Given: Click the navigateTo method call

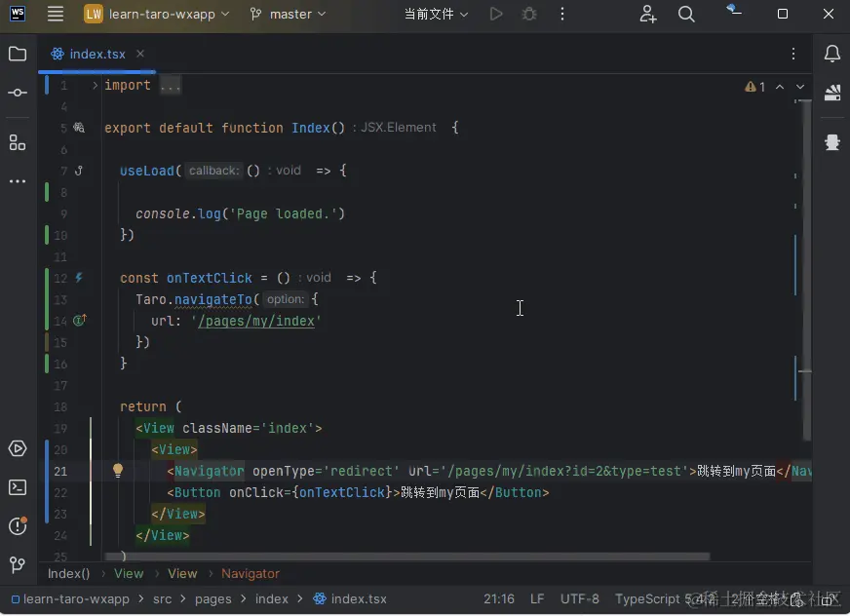Looking at the screenshot, I should [x=213, y=299].
